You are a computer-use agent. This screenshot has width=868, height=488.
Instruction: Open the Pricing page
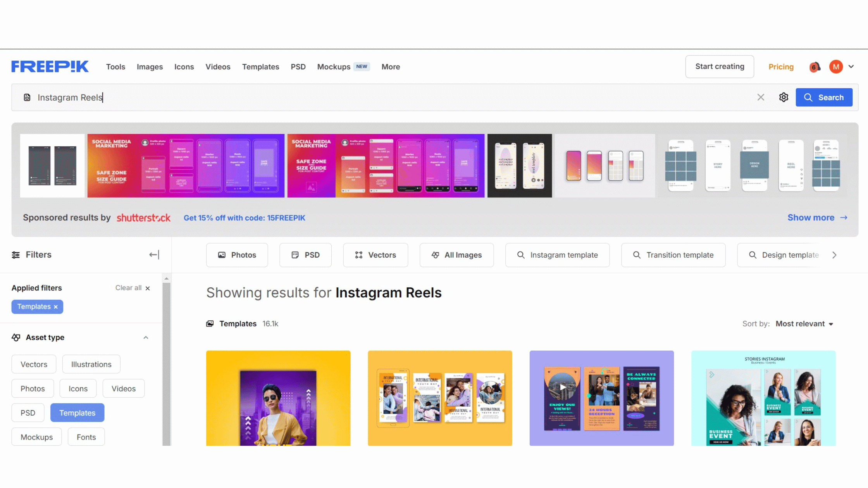coord(781,67)
